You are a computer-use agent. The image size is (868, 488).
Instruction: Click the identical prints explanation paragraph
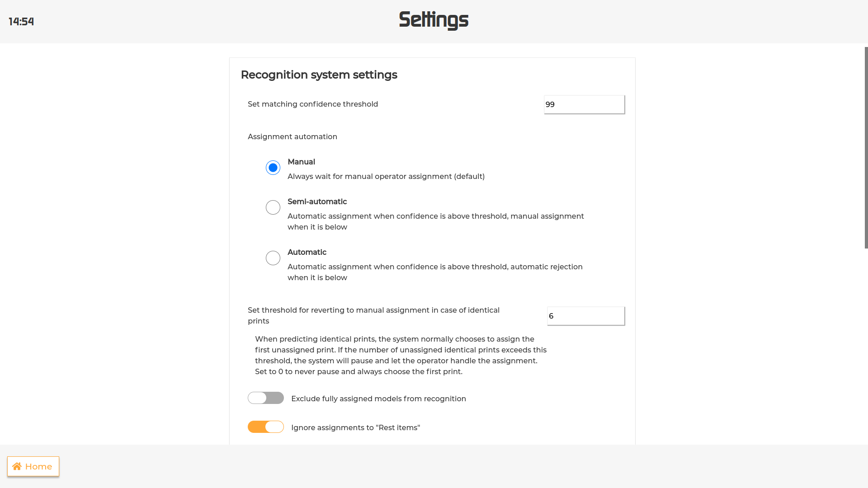click(401, 355)
